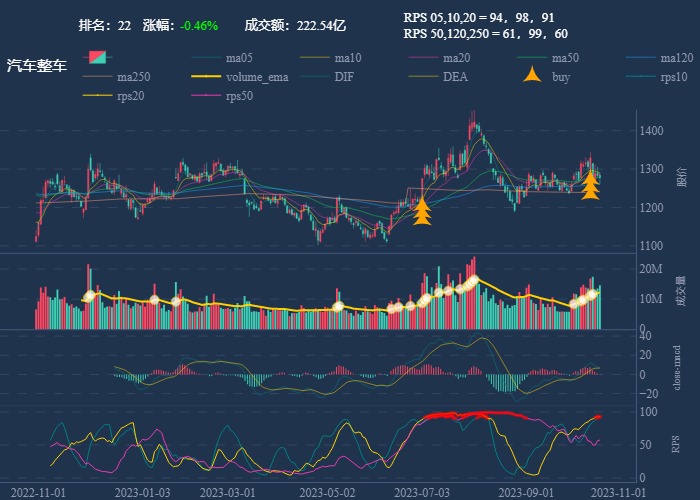Toggle rps10 legend entry
The image size is (700, 500).
[x=643, y=77]
